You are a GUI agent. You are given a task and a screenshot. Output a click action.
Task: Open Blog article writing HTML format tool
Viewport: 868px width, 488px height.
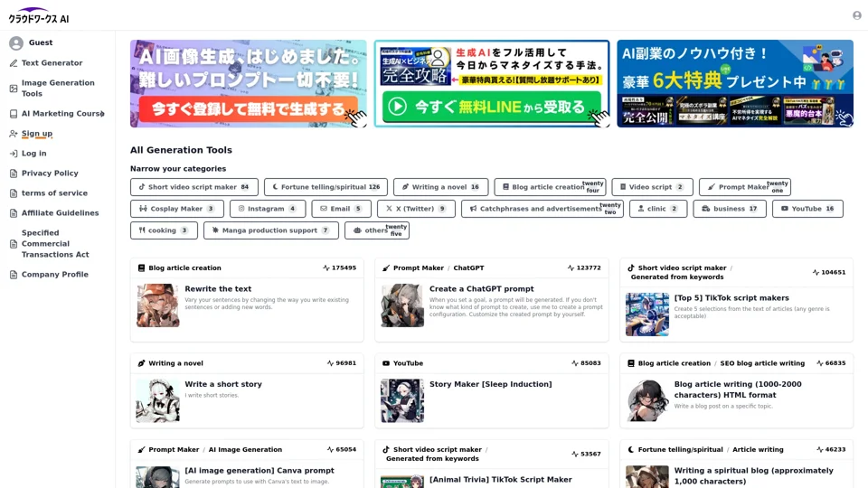pos(738,389)
